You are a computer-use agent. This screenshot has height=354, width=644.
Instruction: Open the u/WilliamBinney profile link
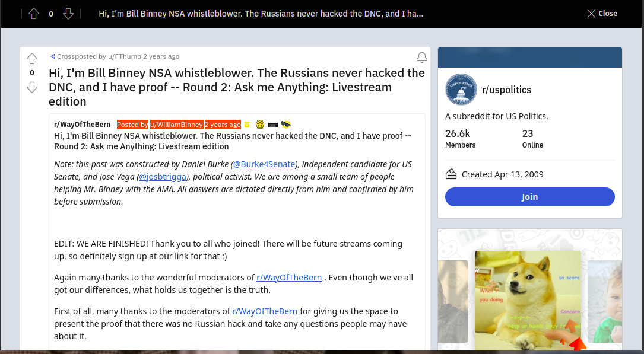coord(177,125)
